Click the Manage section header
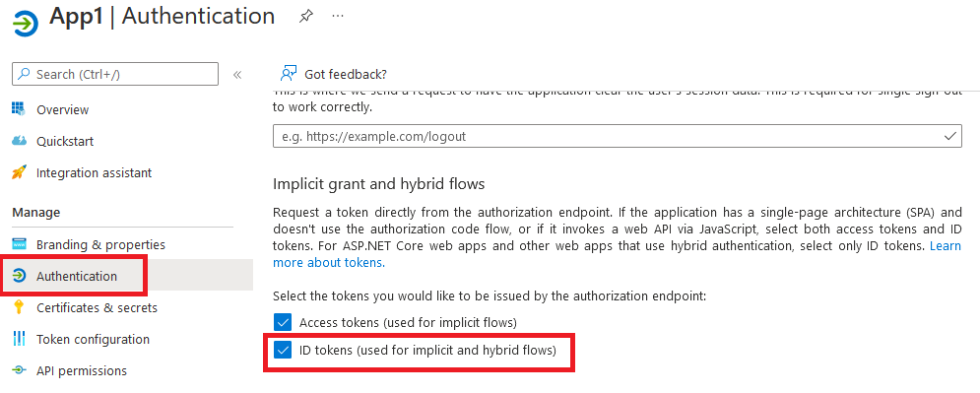 [36, 213]
